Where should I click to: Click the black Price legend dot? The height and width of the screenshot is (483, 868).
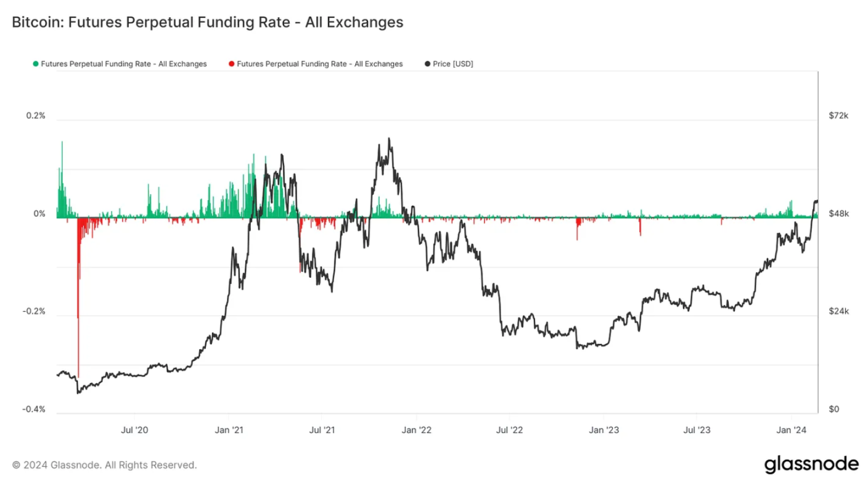click(428, 64)
